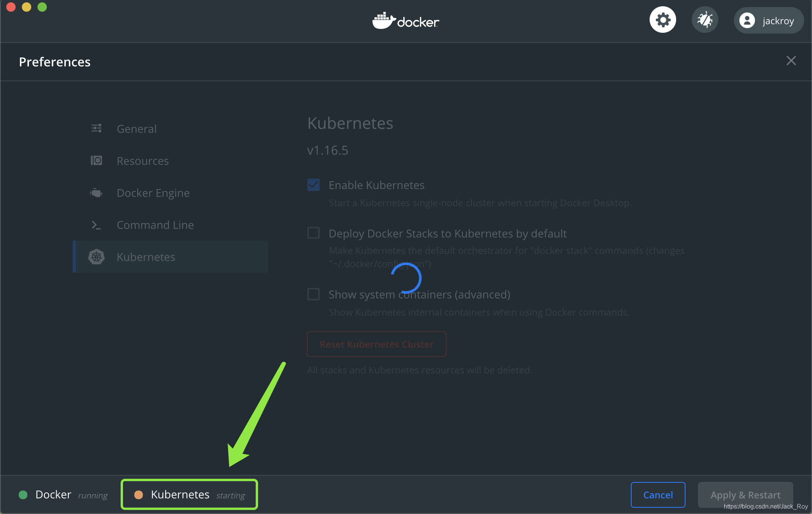Select the Resources disk icon
The width and height of the screenshot is (812, 514).
[96, 161]
